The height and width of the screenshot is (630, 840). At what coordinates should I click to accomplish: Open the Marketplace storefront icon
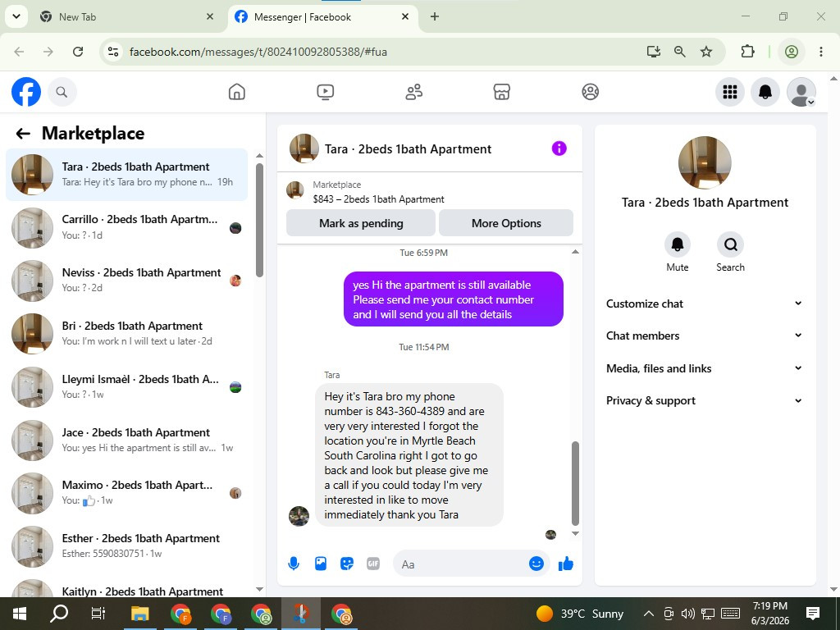[x=501, y=92]
